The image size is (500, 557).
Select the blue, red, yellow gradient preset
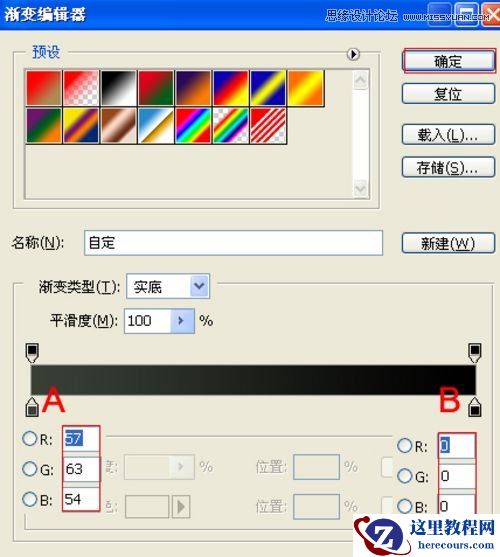231,88
